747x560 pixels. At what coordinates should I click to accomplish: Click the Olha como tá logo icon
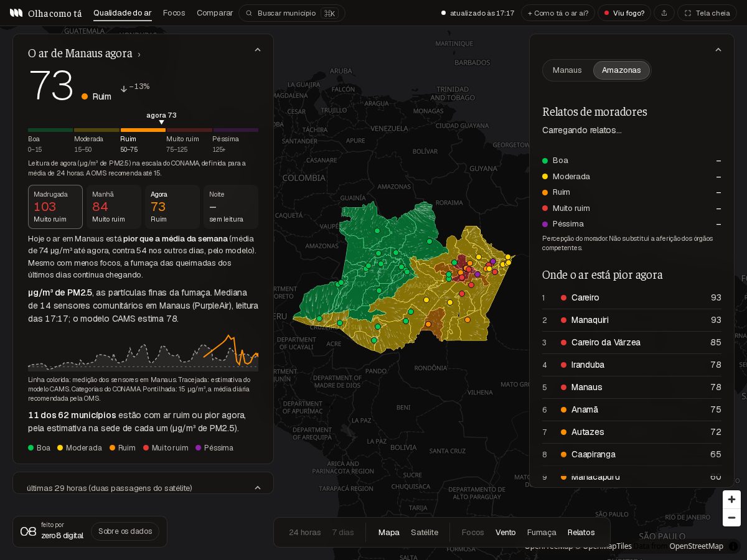[16, 13]
